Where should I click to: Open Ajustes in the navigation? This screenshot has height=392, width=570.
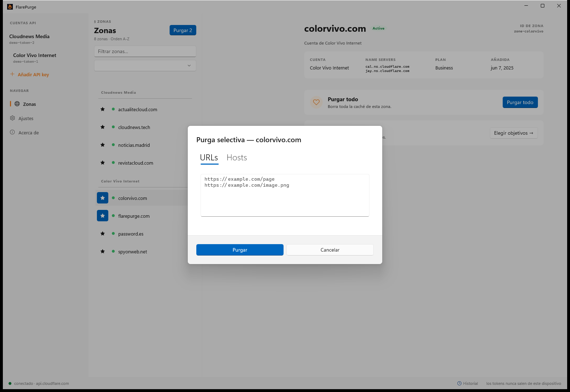coord(26,118)
